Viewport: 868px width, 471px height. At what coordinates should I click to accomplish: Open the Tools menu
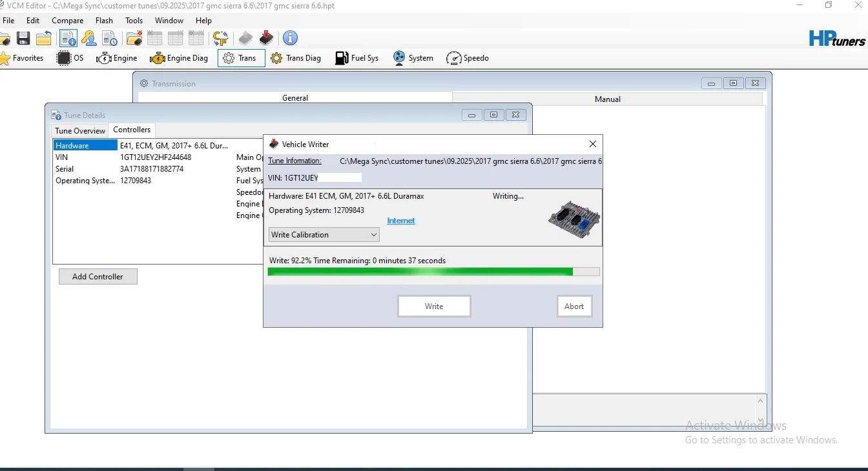click(134, 21)
